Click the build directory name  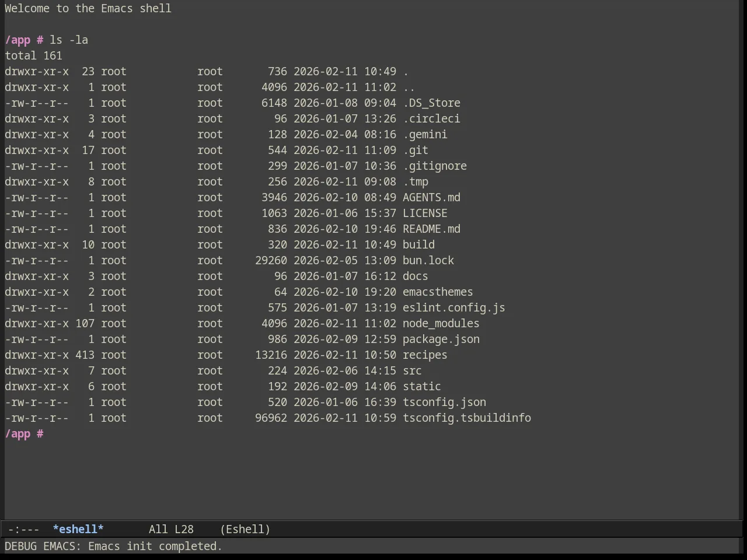[418, 245]
